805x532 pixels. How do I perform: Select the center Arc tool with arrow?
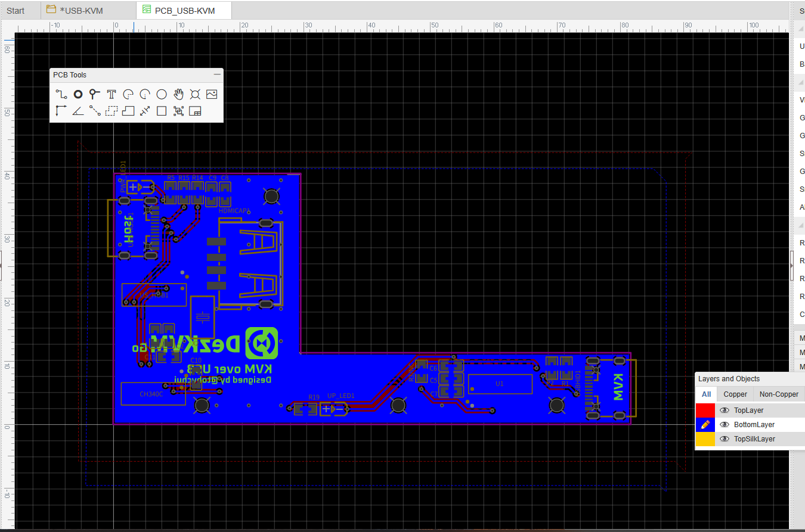coord(145,94)
